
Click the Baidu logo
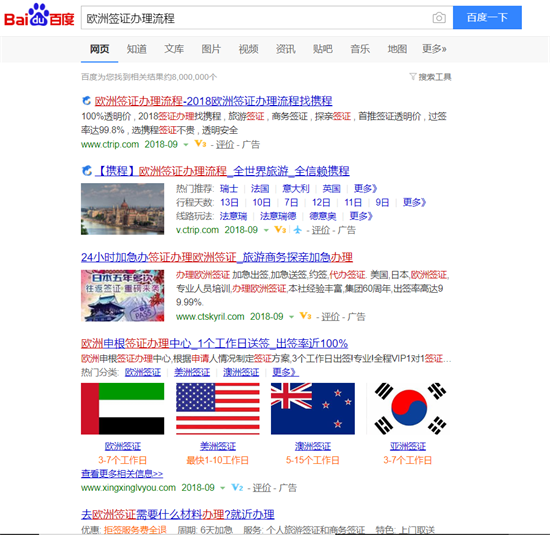(x=39, y=15)
